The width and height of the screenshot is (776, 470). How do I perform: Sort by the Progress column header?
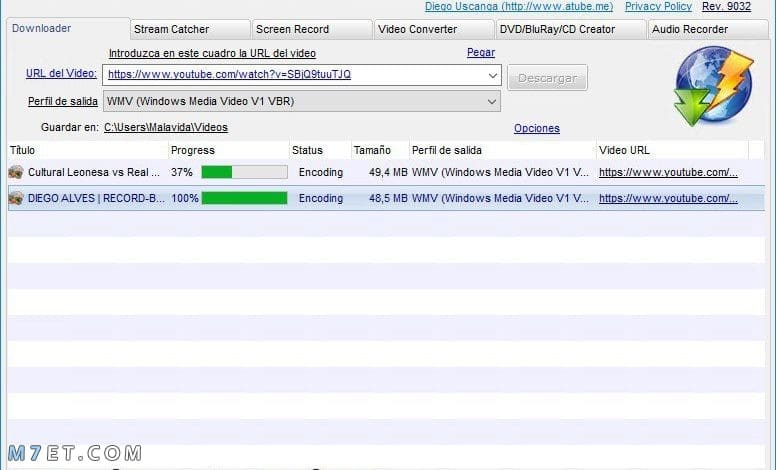tap(229, 150)
